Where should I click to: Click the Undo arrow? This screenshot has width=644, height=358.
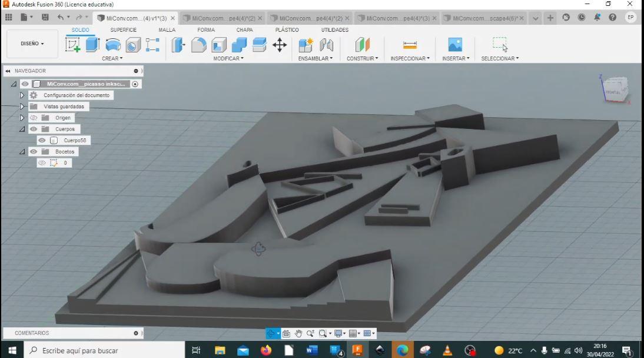(61, 17)
